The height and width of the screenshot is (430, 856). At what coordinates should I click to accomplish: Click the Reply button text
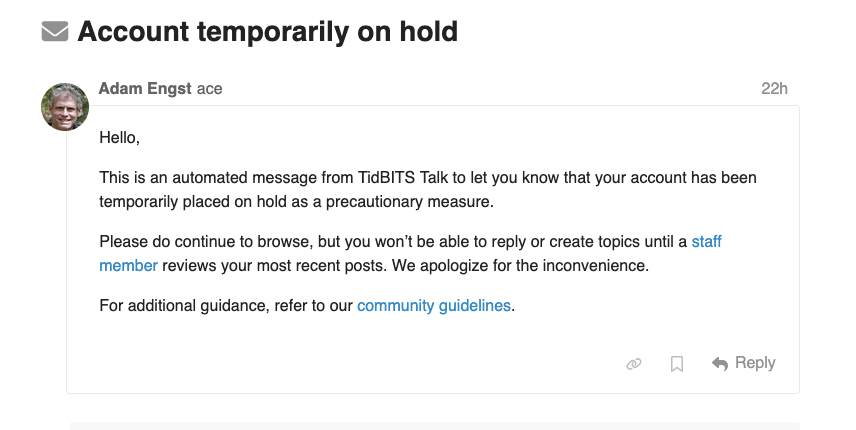[x=755, y=363]
